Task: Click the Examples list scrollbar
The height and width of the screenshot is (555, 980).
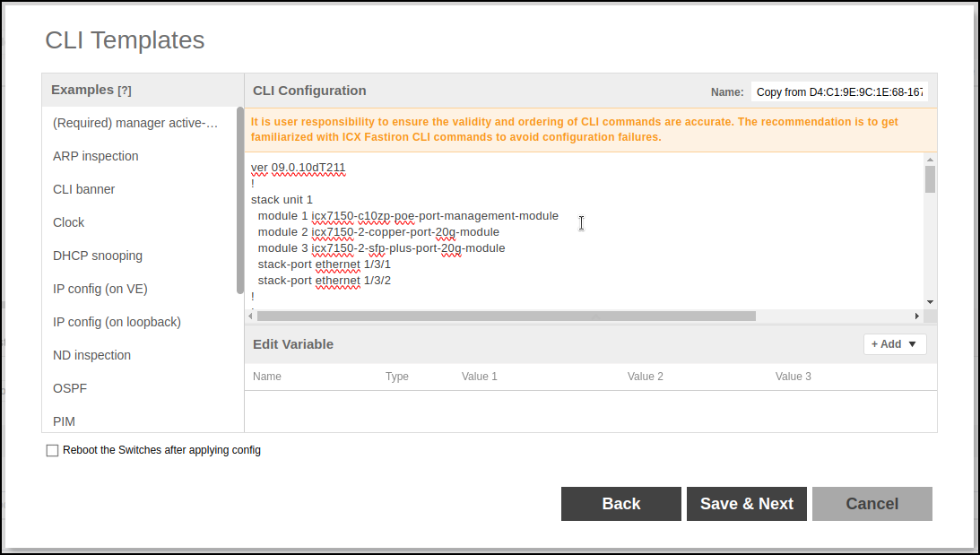Action: tap(240, 200)
